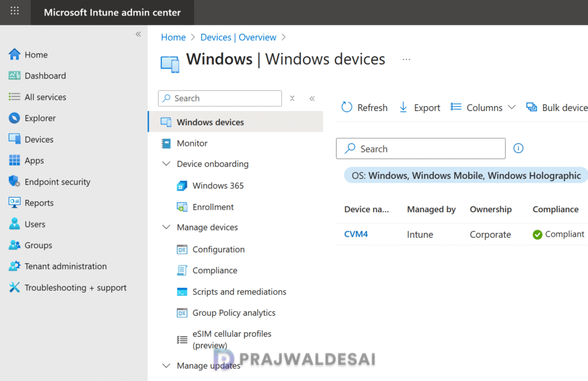This screenshot has height=381, width=588.
Task: Open the CVM4 device link
Action: (356, 234)
